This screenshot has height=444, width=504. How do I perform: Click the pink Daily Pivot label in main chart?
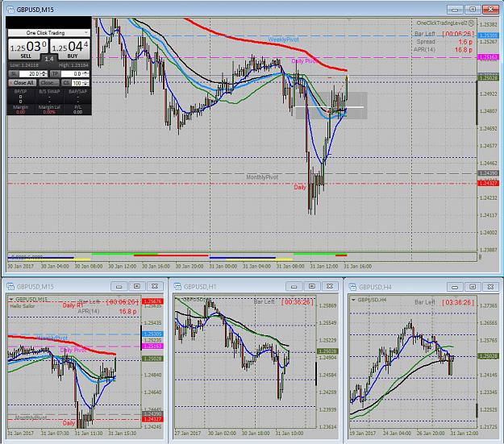coord(304,60)
